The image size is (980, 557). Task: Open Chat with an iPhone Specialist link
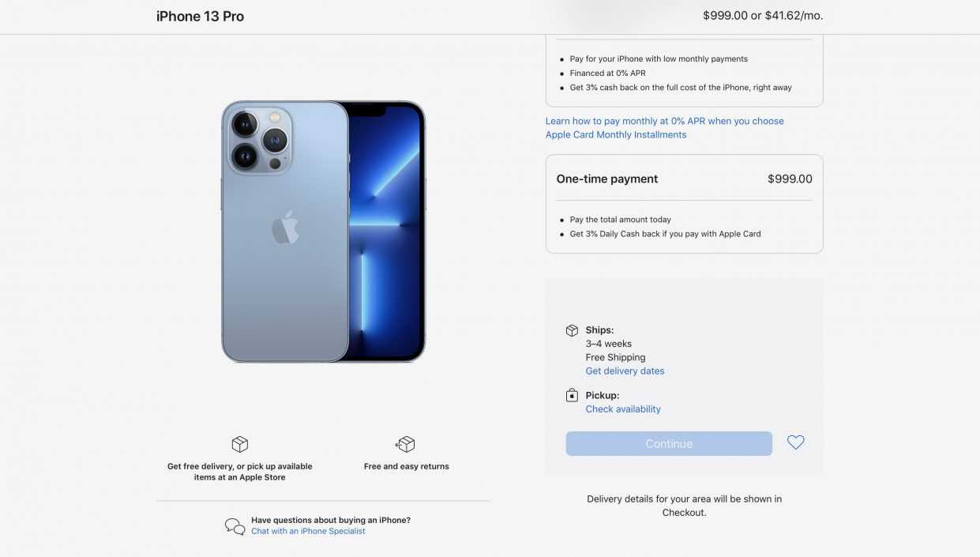[x=308, y=531]
